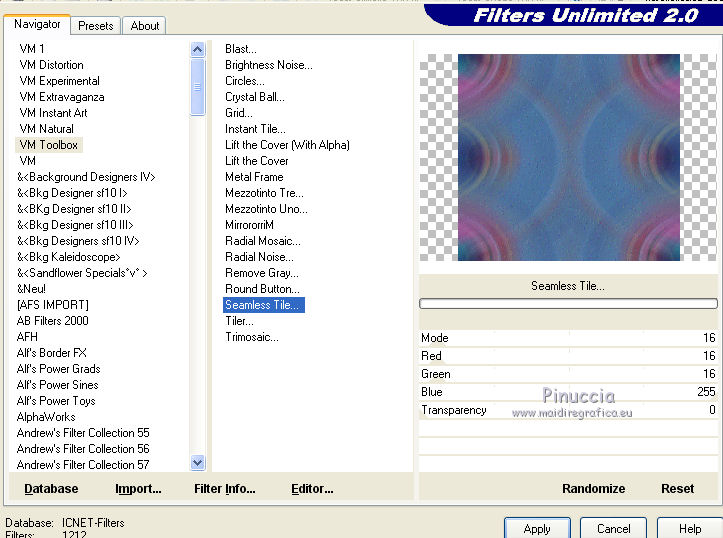Choose &<Bkg Kaleidoscope> category

(68, 257)
